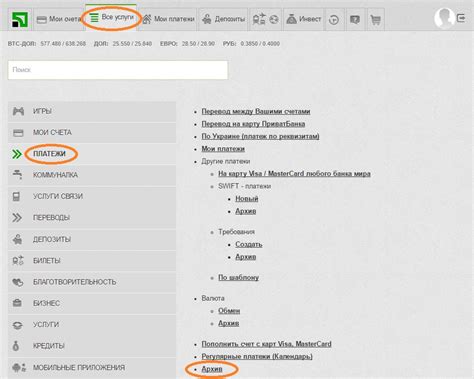This screenshot has width=474, height=379.
Task: Switch to the Мои платежи tab
Action: pyautogui.click(x=168, y=19)
